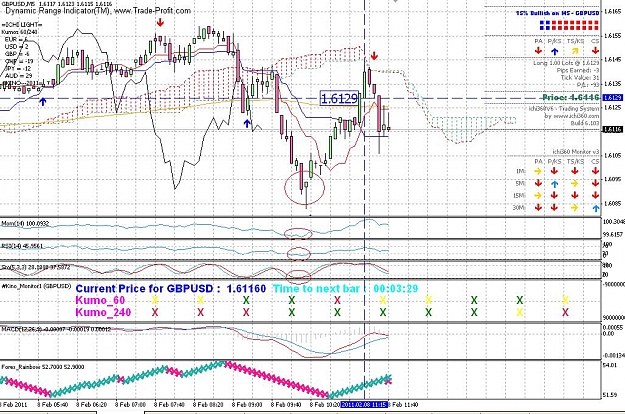Click the 1.6165 price axis label

pos(613,12)
